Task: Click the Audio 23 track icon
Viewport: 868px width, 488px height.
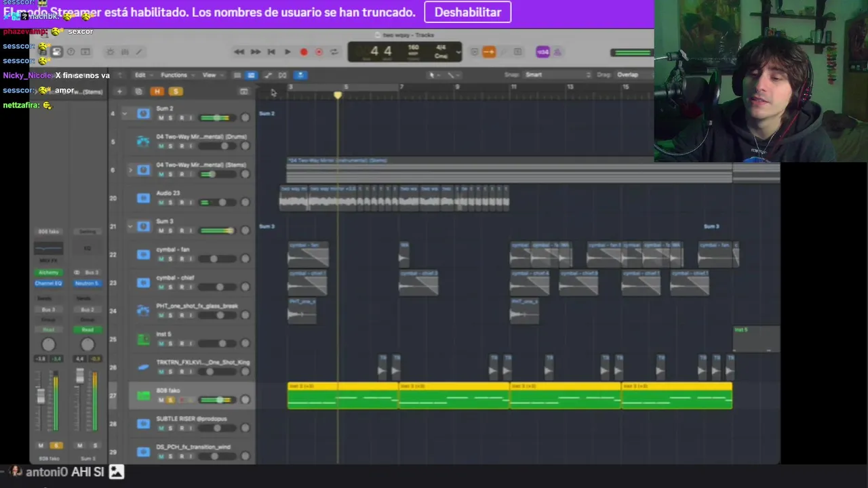Action: [x=143, y=198]
